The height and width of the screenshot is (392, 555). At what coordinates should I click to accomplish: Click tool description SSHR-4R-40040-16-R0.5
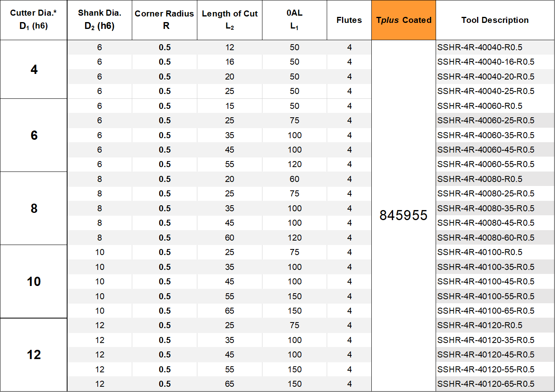tap(485, 62)
